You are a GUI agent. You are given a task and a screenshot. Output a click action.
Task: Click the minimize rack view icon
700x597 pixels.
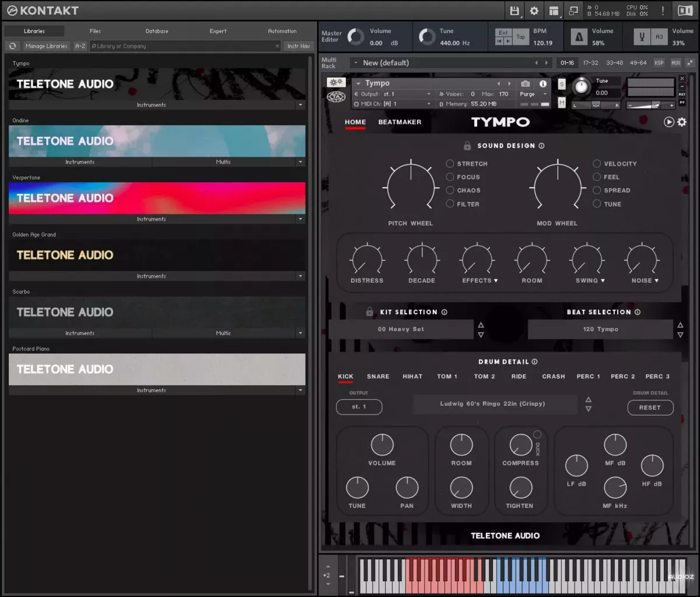pyautogui.click(x=573, y=10)
